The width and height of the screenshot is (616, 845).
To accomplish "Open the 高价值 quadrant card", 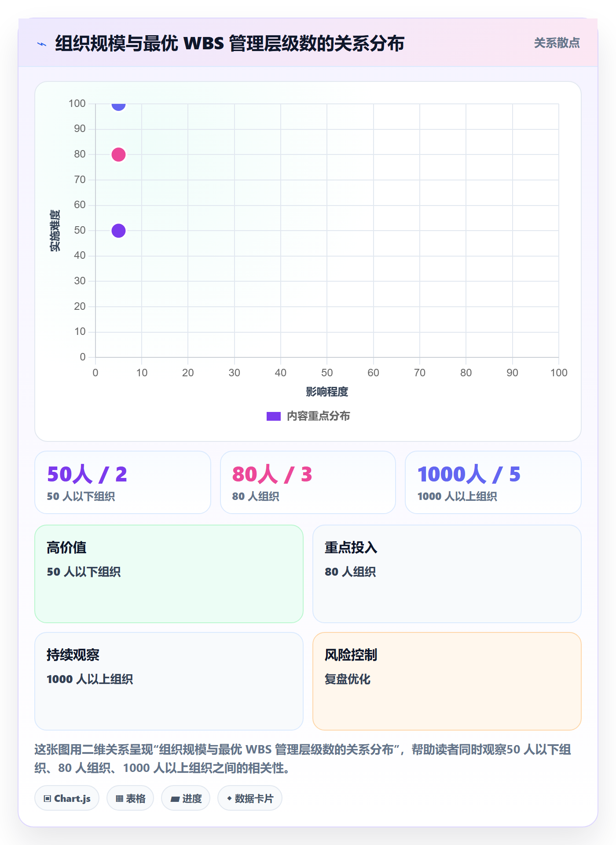I will 169,574.
